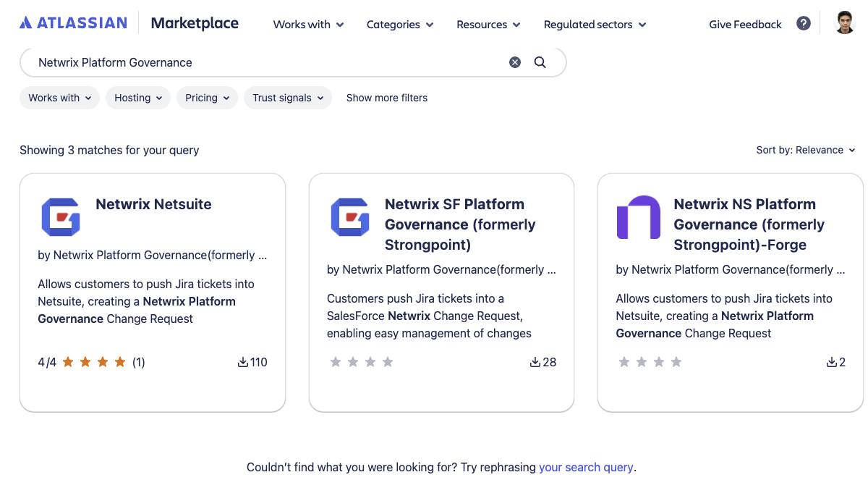868x480 pixels.
Task: Click the Netwrix SF Platform Governance app logo
Action: 350,217
